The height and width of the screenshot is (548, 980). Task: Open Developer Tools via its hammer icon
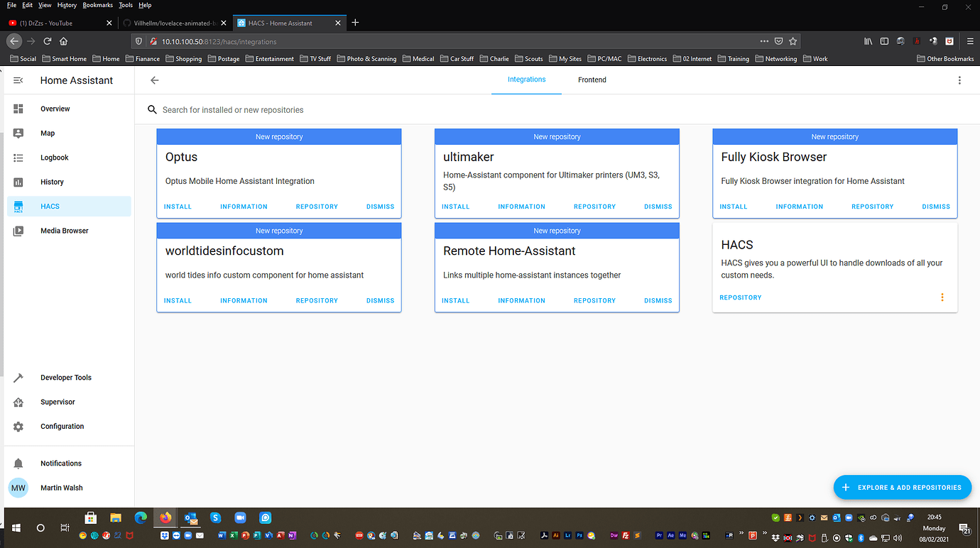(18, 377)
